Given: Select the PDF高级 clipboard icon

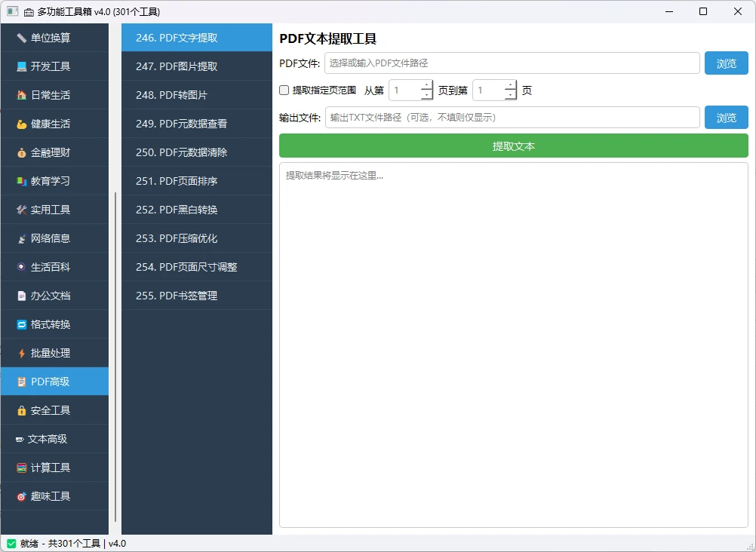Looking at the screenshot, I should point(21,382).
